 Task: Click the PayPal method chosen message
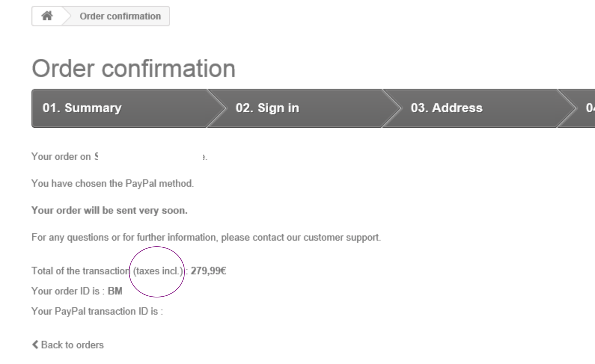(113, 183)
